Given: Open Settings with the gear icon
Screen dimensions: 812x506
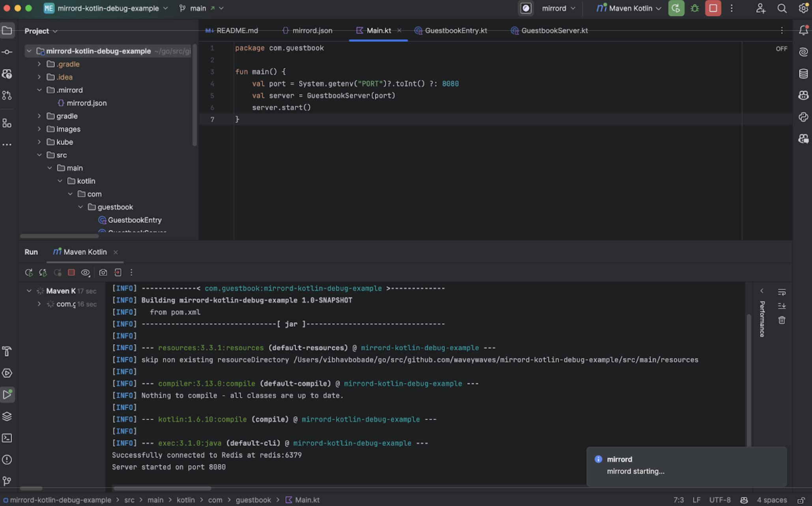Looking at the screenshot, I should coord(803,8).
